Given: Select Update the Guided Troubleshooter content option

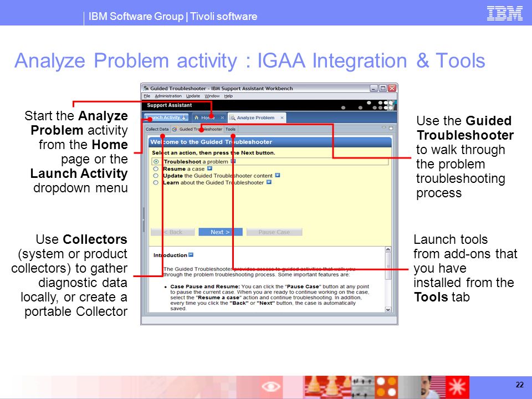Looking at the screenshot, I should click(156, 176).
